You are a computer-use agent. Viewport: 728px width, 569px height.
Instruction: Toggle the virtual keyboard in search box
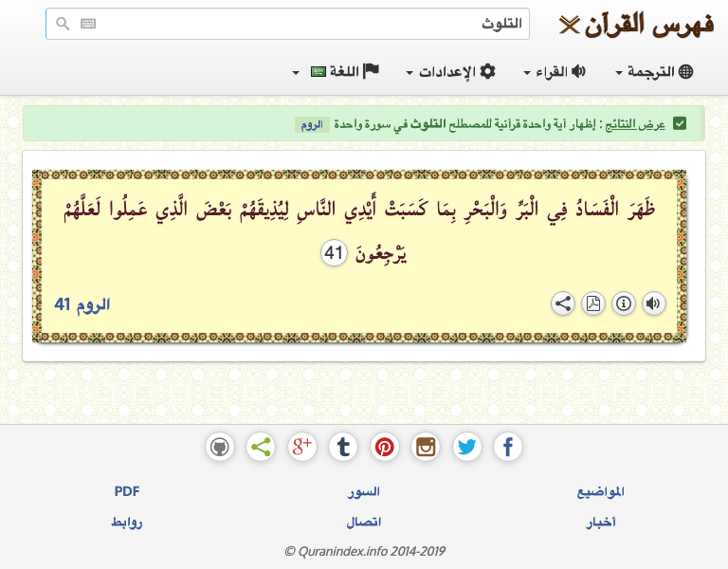point(88,25)
